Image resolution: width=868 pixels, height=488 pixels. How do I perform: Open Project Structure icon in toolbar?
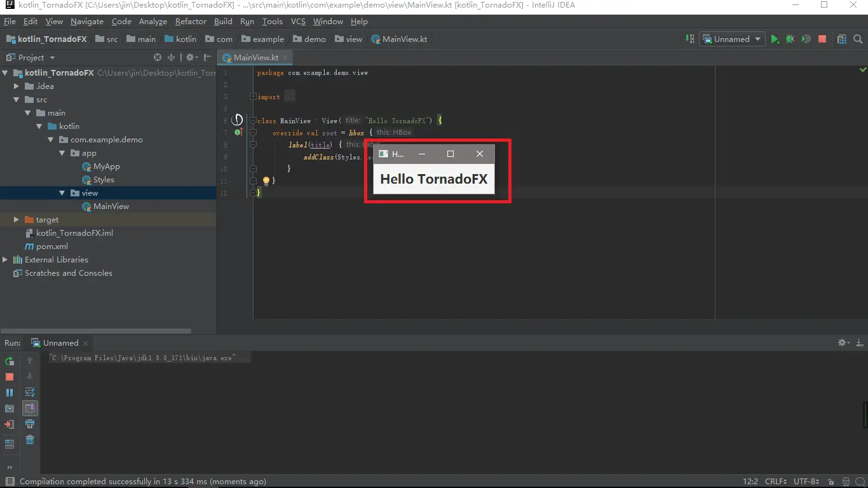[841, 39]
